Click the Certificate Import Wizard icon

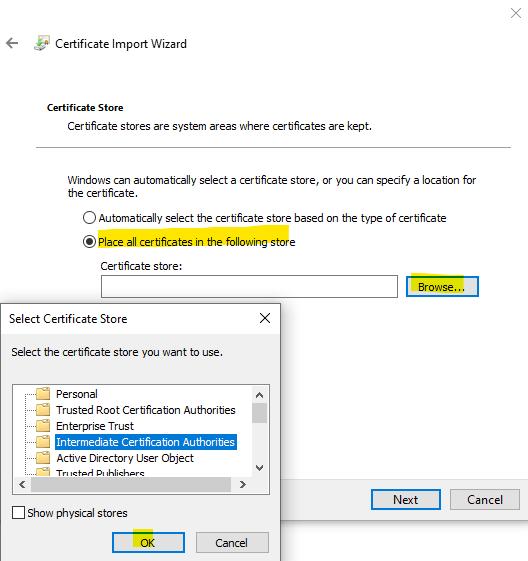41,43
